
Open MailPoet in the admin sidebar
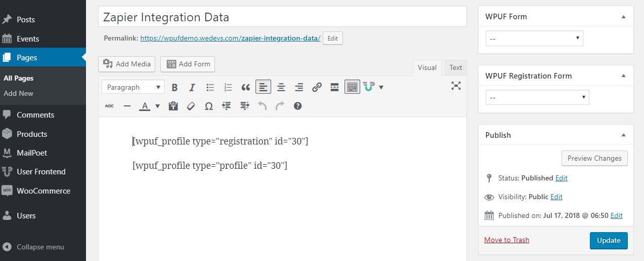pos(43,153)
